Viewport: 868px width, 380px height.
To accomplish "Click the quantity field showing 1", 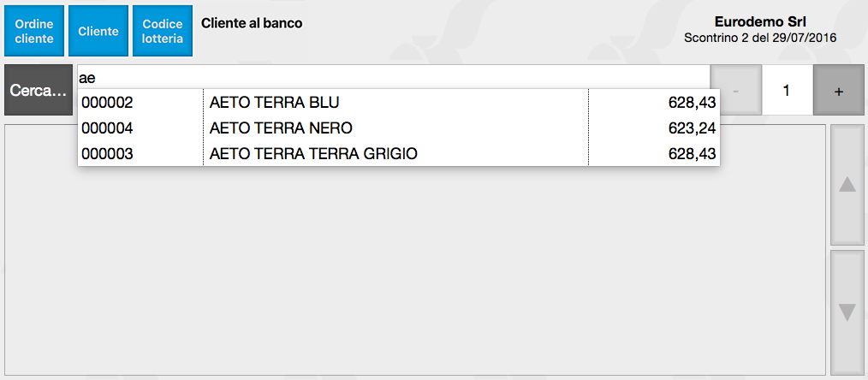I will [786, 90].
